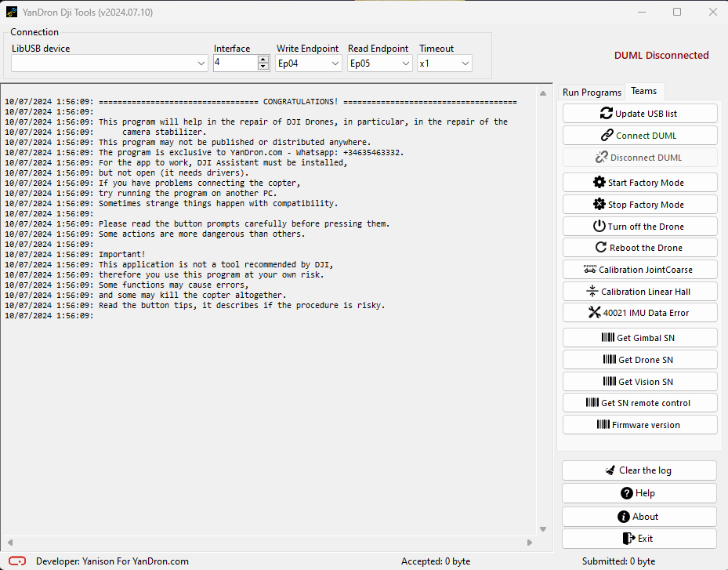Expand the Timeout x1 dropdown
728x570 pixels.
[465, 64]
